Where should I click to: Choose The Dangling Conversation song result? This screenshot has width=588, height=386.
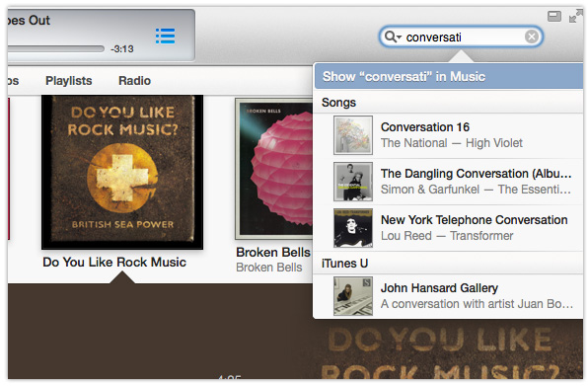pos(448,182)
